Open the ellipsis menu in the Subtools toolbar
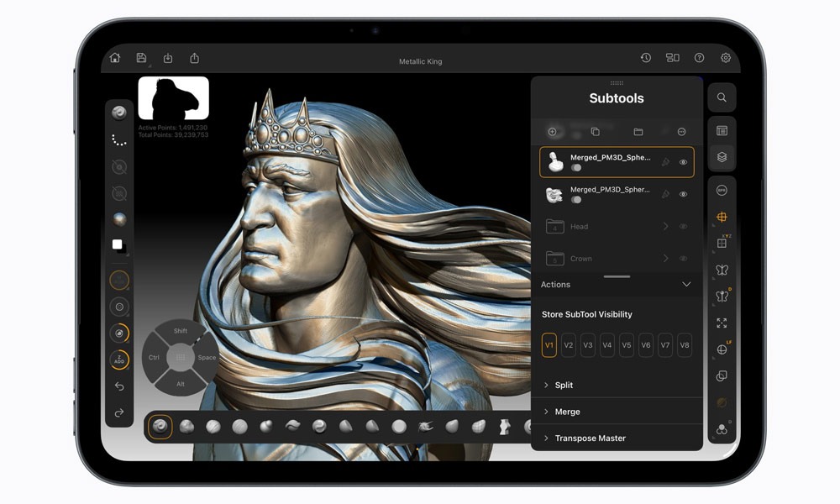The image size is (840, 504). 681,132
